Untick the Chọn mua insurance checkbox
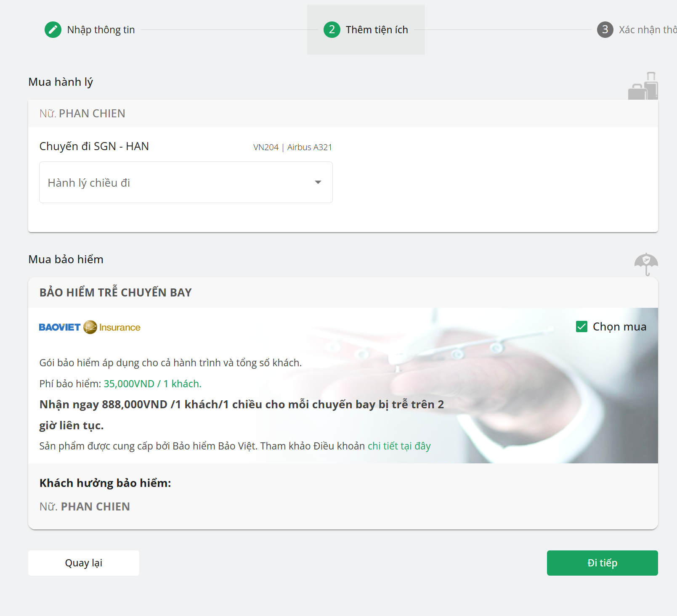 tap(581, 327)
